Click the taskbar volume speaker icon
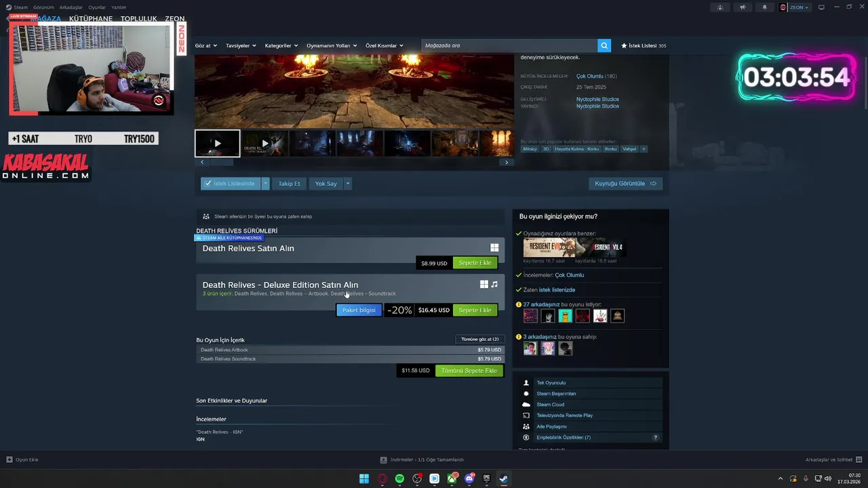Viewport: 868px width, 488px height. [827, 479]
